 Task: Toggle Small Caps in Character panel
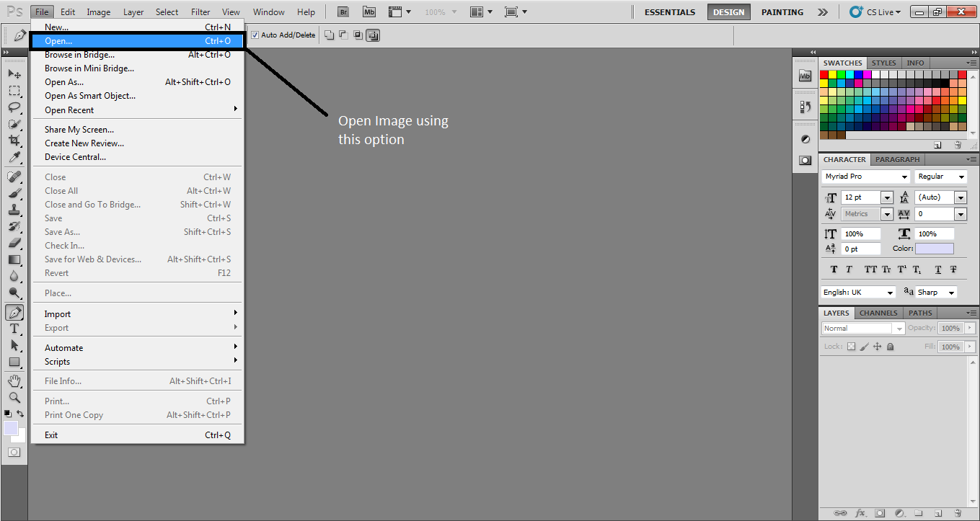pyautogui.click(x=886, y=270)
